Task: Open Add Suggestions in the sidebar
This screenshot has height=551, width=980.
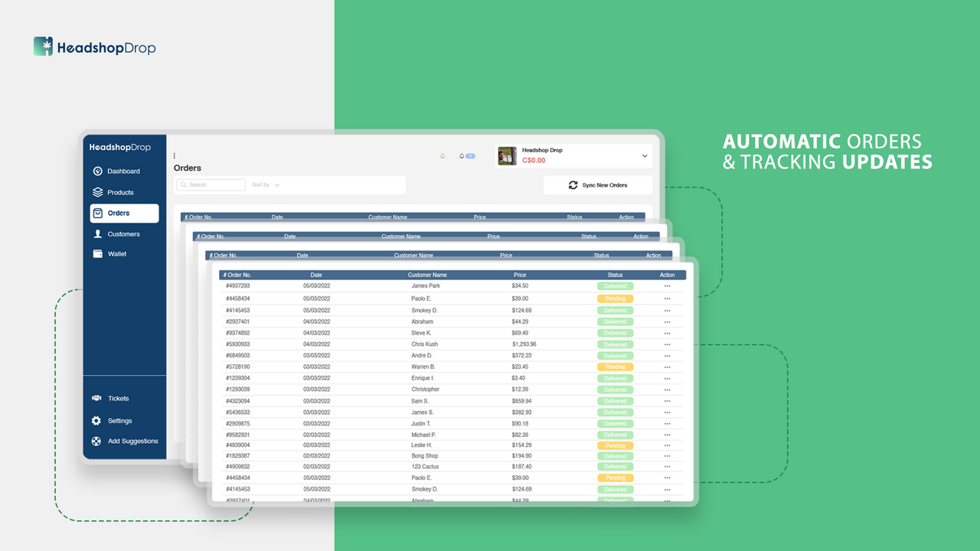Action: point(124,442)
